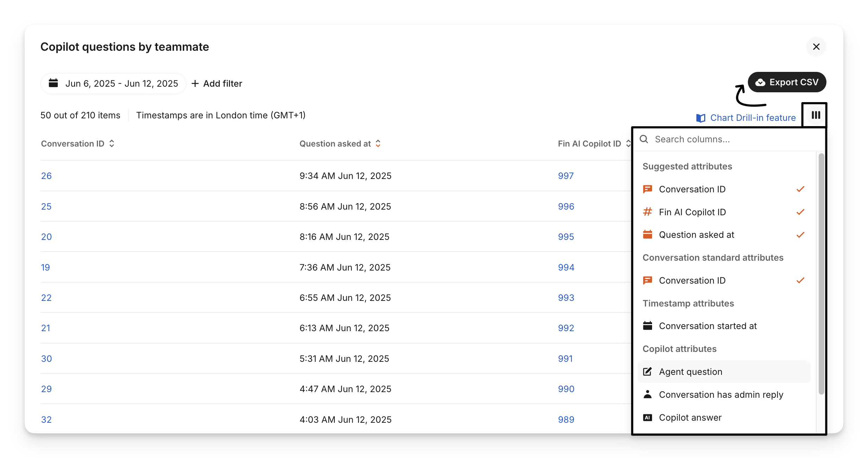Uncheck suggested Conversation ID column checkmark
Viewport: 868px width, 458px height.
pos(800,189)
